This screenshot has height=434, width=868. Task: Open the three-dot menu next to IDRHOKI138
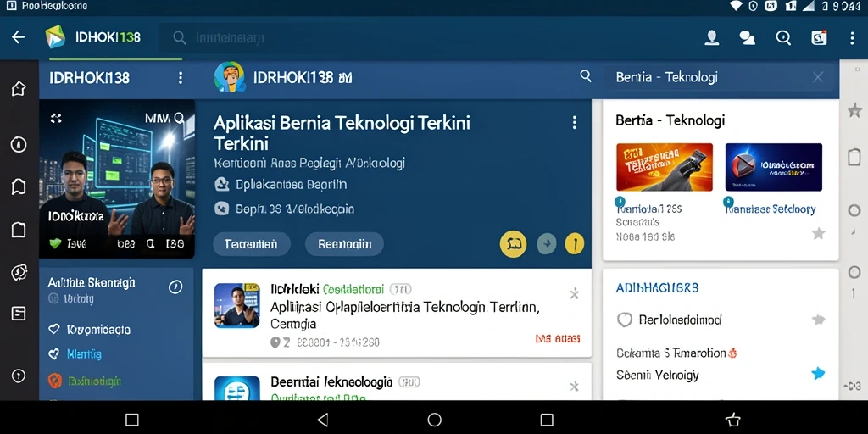pos(180,77)
